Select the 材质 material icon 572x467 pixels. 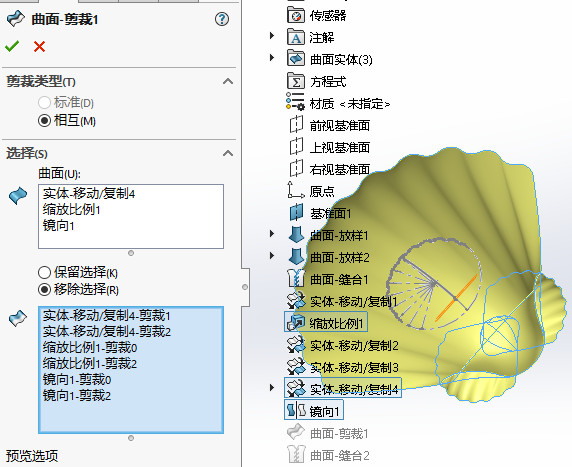click(x=295, y=102)
